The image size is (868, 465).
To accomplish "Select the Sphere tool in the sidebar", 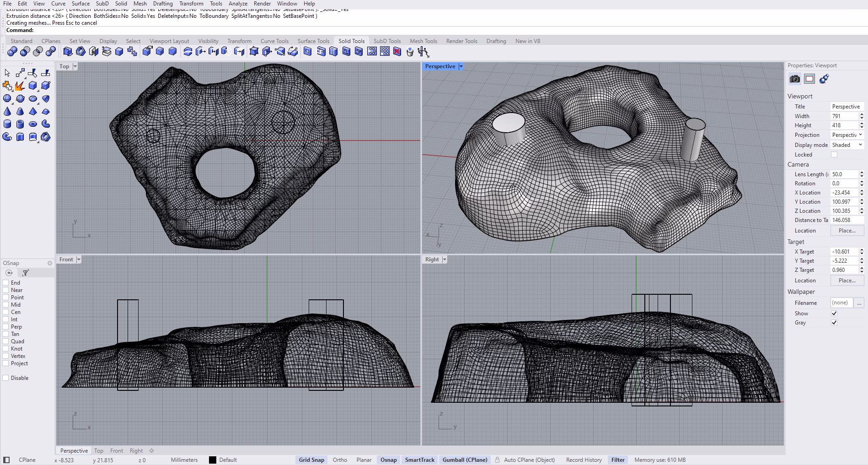I will pos(7,98).
